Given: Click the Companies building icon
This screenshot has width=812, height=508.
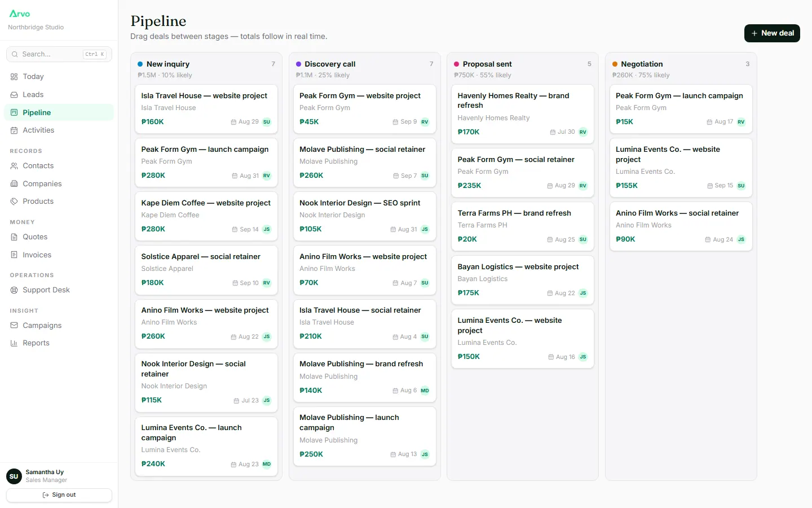Looking at the screenshot, I should click(14, 184).
